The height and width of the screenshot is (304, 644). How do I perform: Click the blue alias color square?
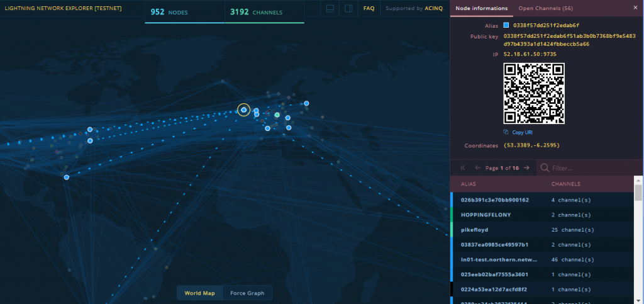[x=506, y=25]
